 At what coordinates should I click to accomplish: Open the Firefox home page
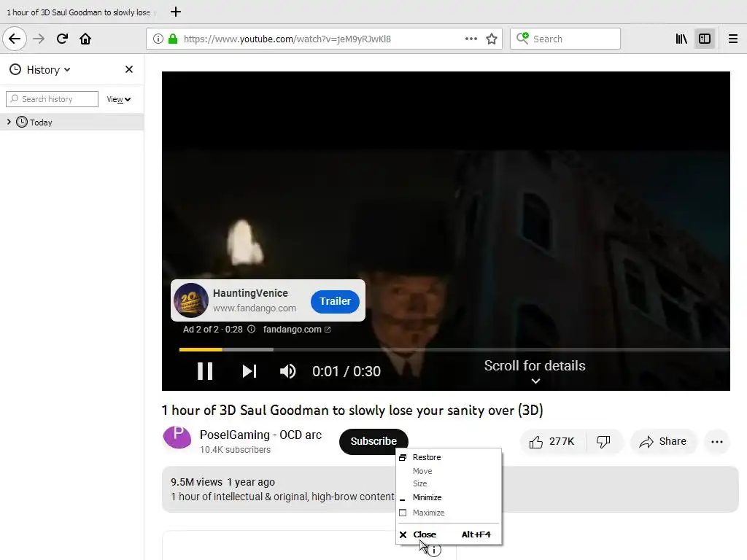pyautogui.click(x=85, y=39)
